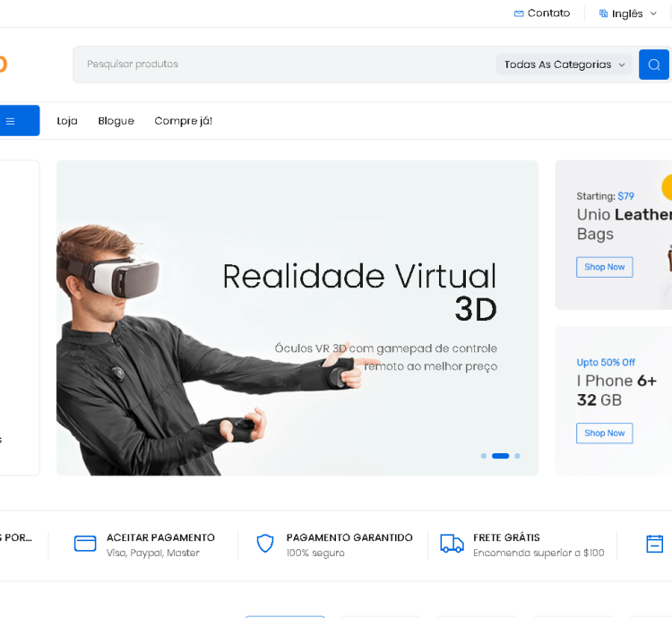The width and height of the screenshot is (672, 618).
Task: Jump to the last carousel slide dot
Action: pyautogui.click(x=517, y=456)
